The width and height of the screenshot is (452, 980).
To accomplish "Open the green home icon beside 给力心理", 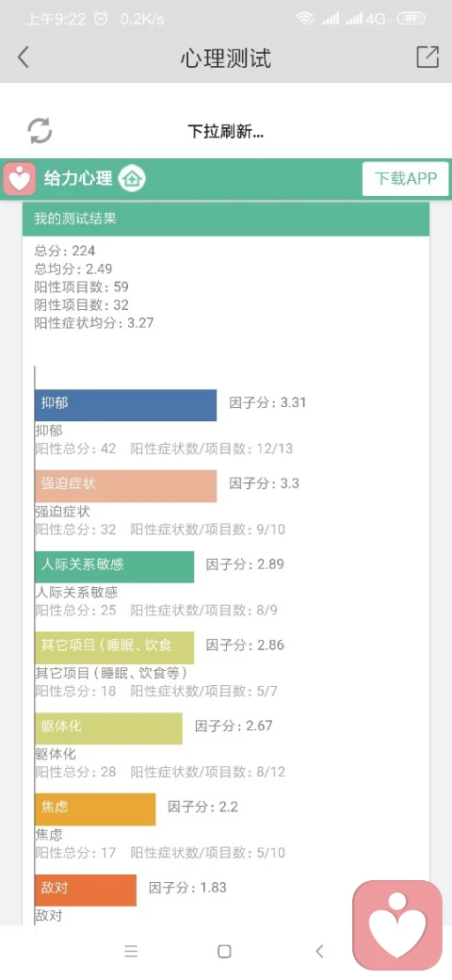I will 132,179.
